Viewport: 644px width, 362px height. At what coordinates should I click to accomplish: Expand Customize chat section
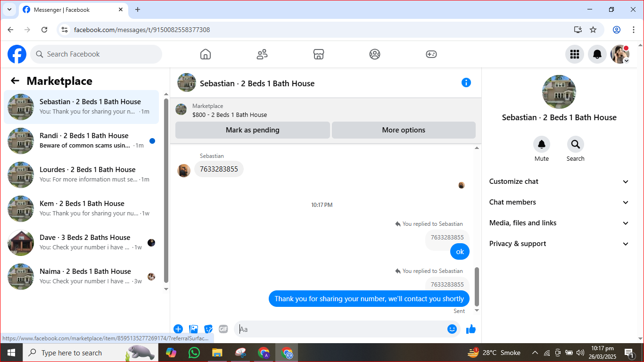click(x=559, y=181)
